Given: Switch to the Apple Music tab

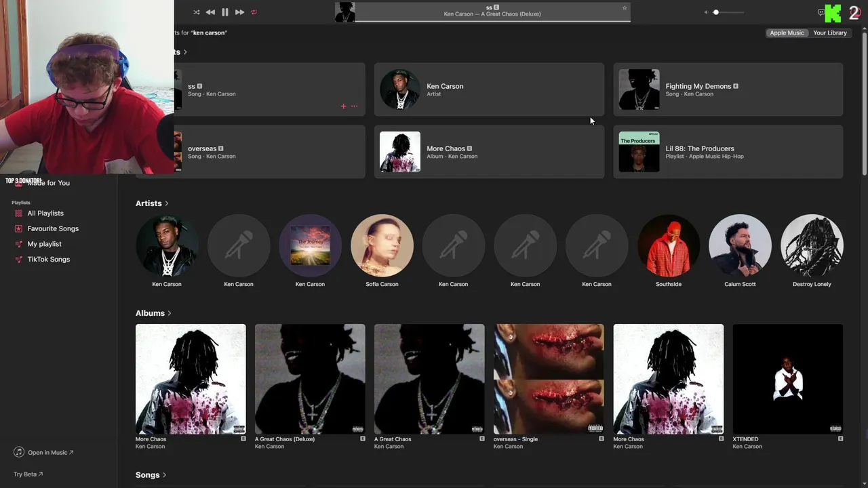Looking at the screenshot, I should point(787,33).
